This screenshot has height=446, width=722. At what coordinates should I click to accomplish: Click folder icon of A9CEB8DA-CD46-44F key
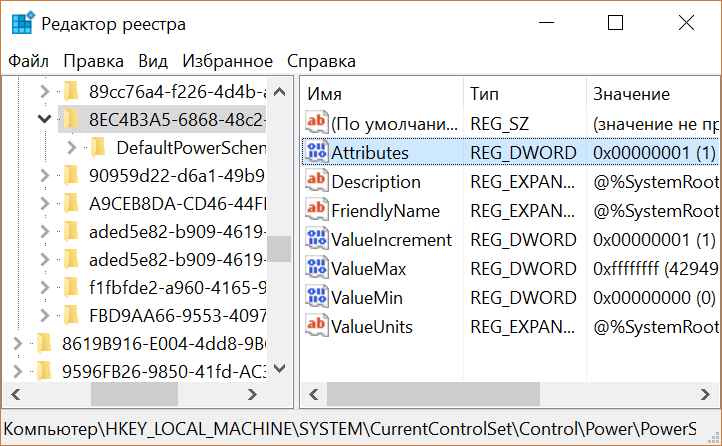pos(71,203)
